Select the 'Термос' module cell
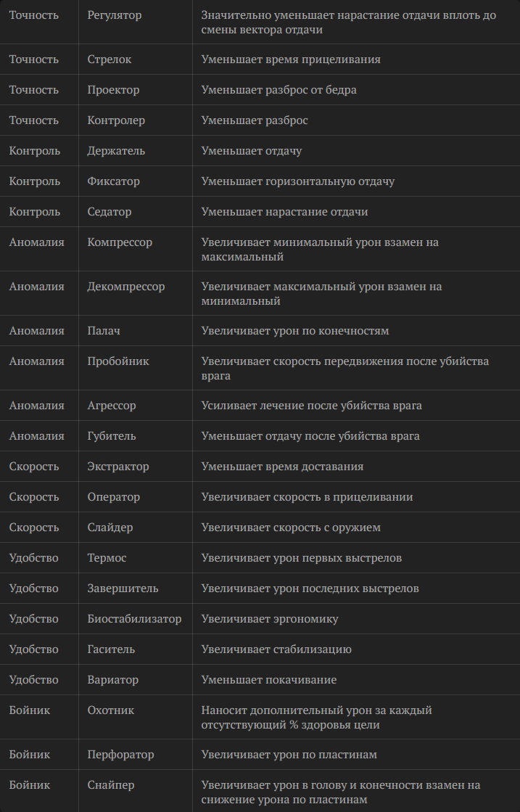This screenshot has width=520, height=812. [x=107, y=558]
